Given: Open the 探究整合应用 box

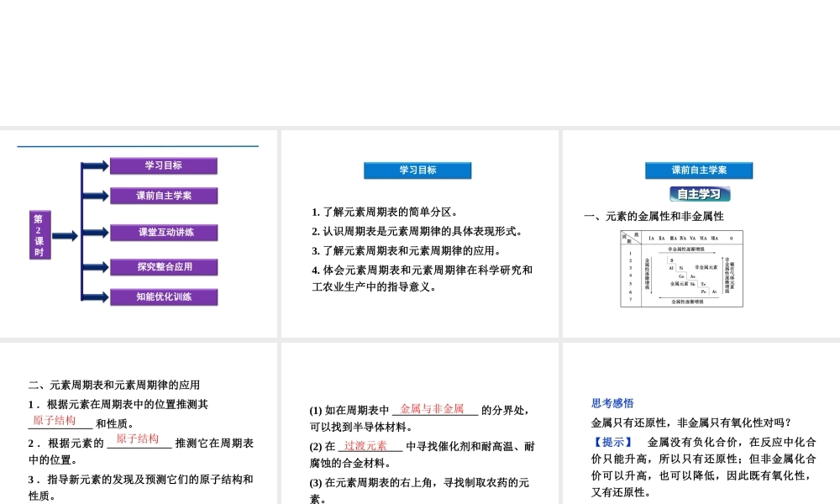Looking at the screenshot, I should 164,267.
